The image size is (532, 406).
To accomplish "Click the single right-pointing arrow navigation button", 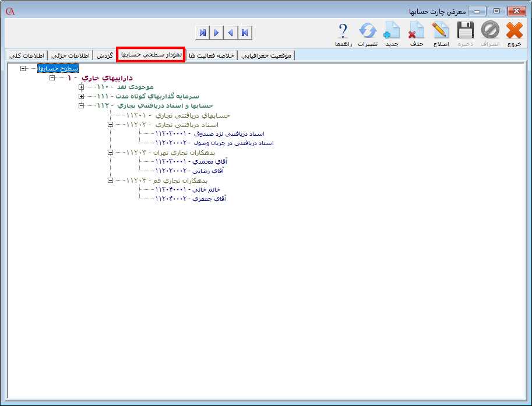I will pos(216,33).
